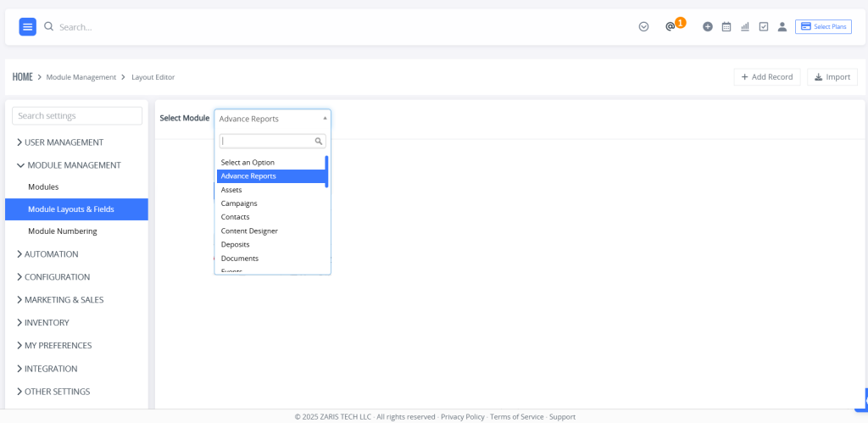The height and width of the screenshot is (423, 868).
Task: Expand MY PREFERENCES section
Action: tap(54, 346)
